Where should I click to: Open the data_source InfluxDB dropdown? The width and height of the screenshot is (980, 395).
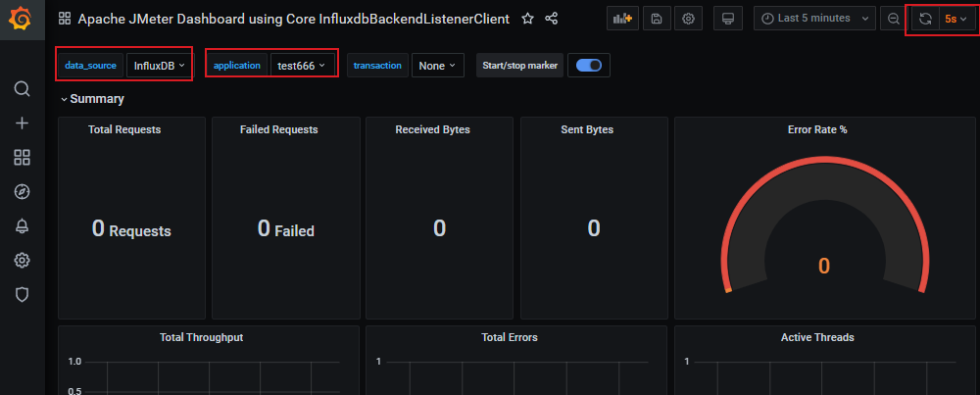[x=160, y=65]
